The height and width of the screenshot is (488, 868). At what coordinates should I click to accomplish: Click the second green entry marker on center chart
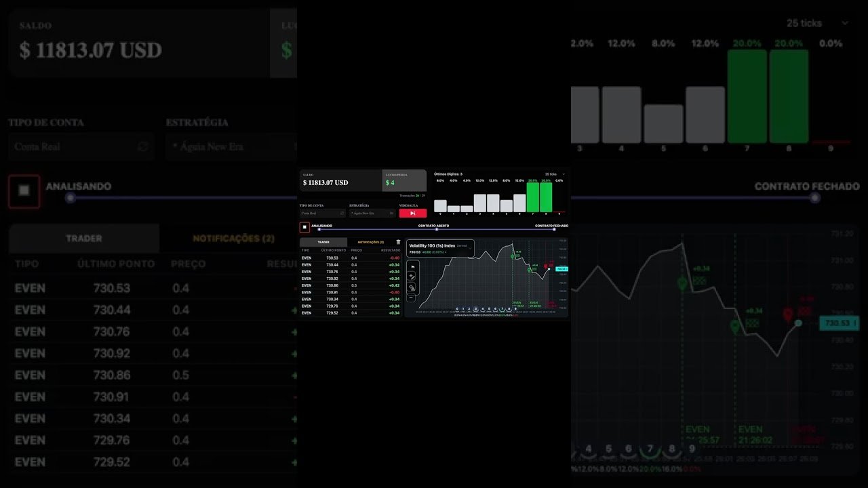[529, 270]
